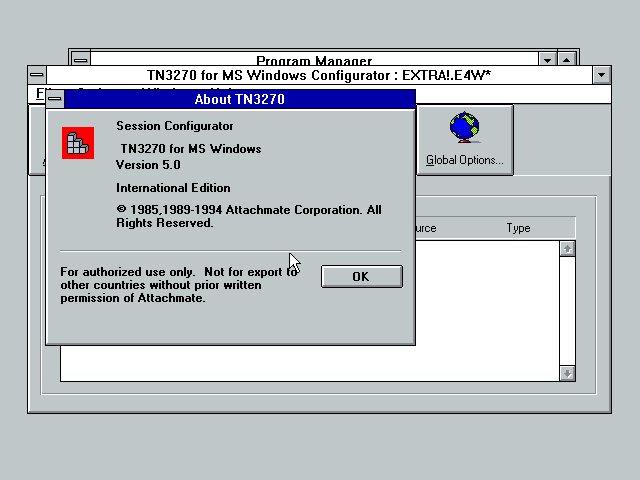Click the International Edition label
The height and width of the screenshot is (480, 640).
173,188
